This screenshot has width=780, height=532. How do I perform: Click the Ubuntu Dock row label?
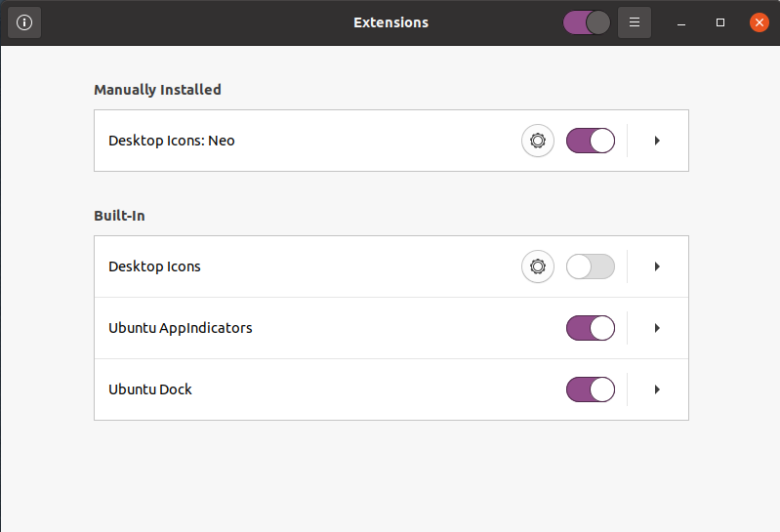pos(150,389)
